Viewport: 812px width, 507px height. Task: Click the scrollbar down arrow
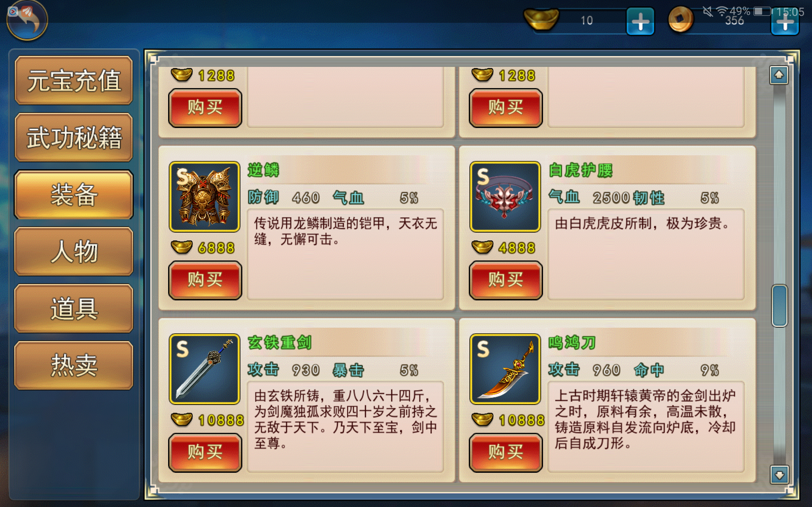[x=779, y=474]
